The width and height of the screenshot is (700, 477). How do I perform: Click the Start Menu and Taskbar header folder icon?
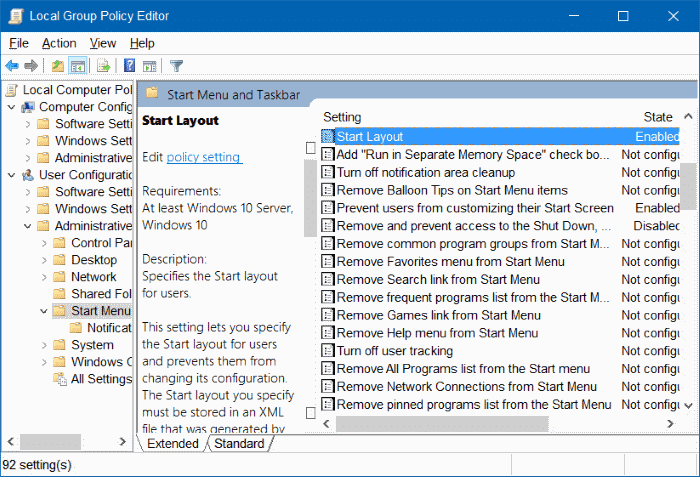(153, 93)
